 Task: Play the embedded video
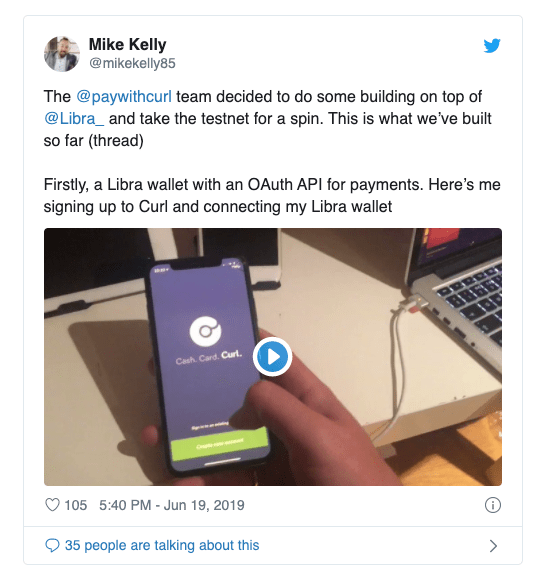272,357
